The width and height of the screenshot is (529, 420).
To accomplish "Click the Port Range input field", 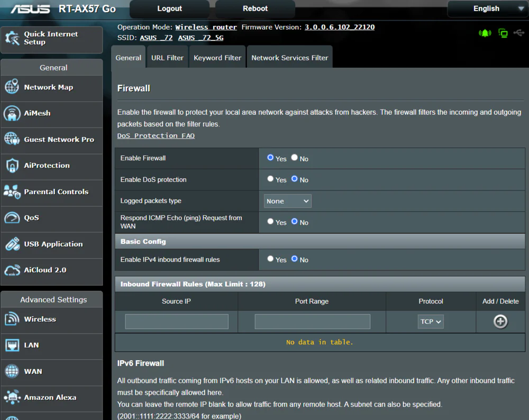I will tap(313, 322).
